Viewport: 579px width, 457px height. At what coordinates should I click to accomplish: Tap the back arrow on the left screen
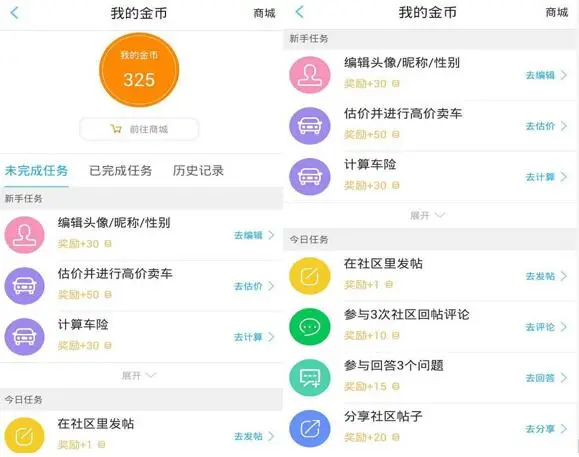[14, 13]
